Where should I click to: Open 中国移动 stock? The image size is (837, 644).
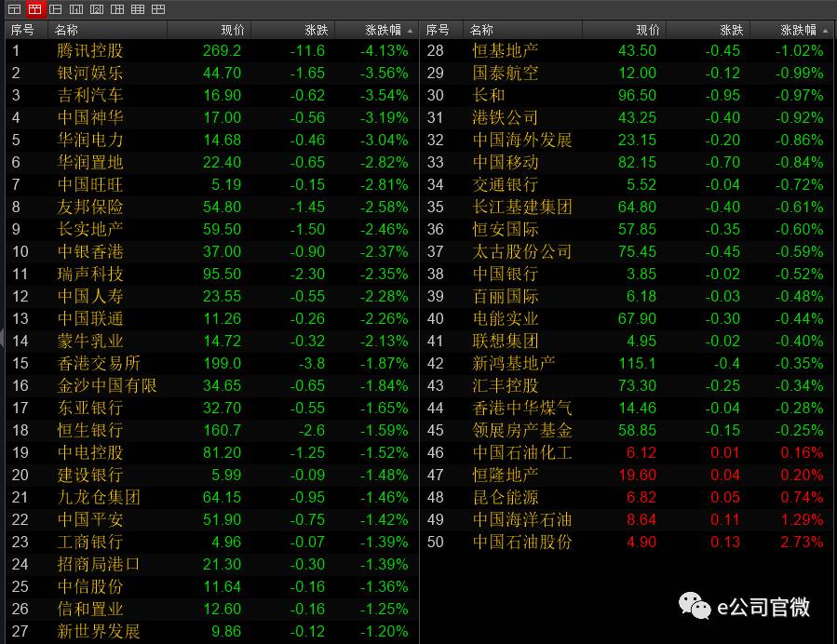click(x=506, y=162)
